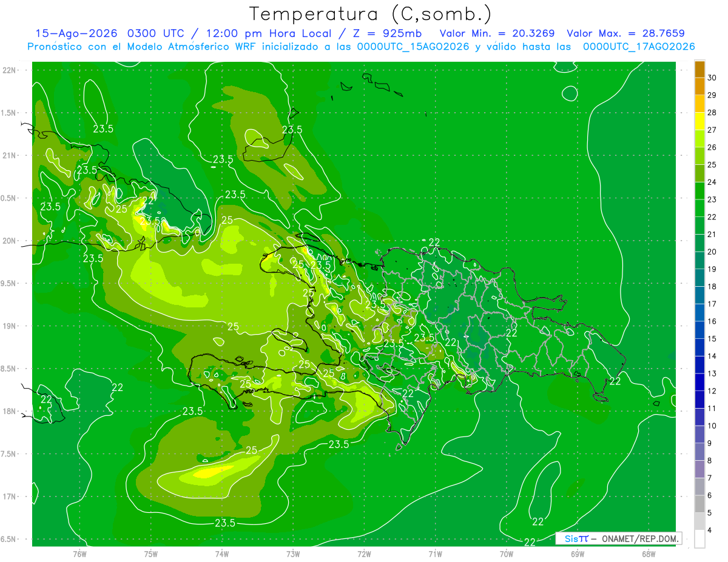Click the 'Valor Min. = 20.3269' readout

(497, 34)
